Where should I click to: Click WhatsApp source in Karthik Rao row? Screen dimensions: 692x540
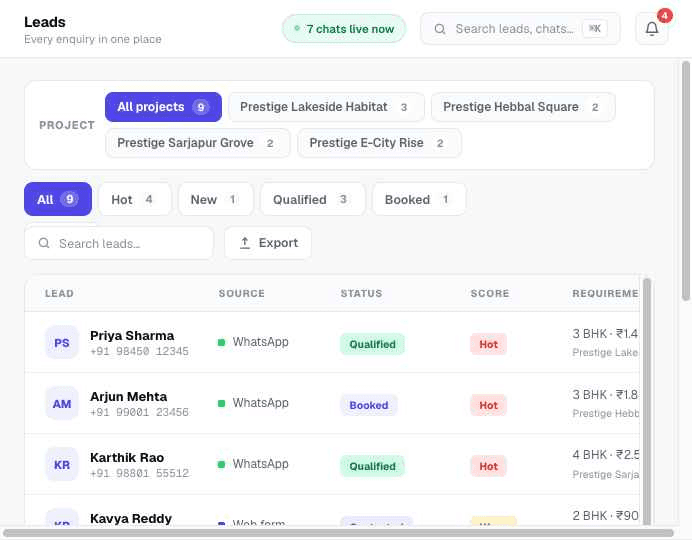tap(253, 464)
